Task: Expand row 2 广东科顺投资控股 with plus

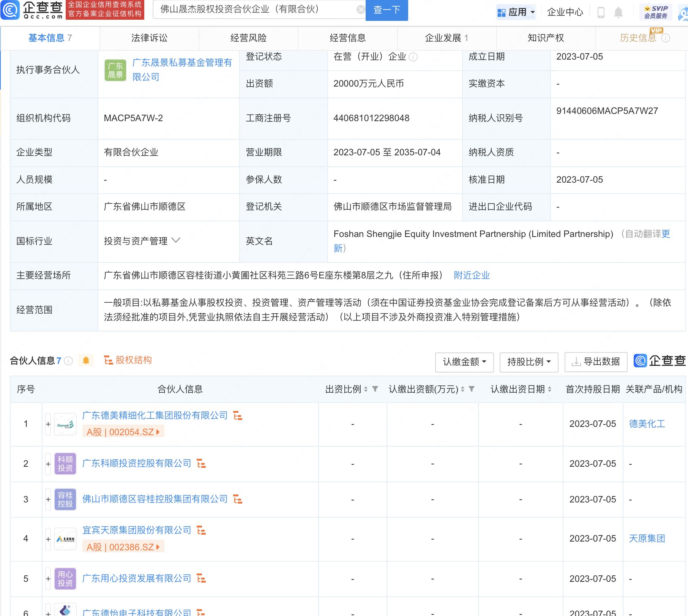Action: [x=48, y=464]
